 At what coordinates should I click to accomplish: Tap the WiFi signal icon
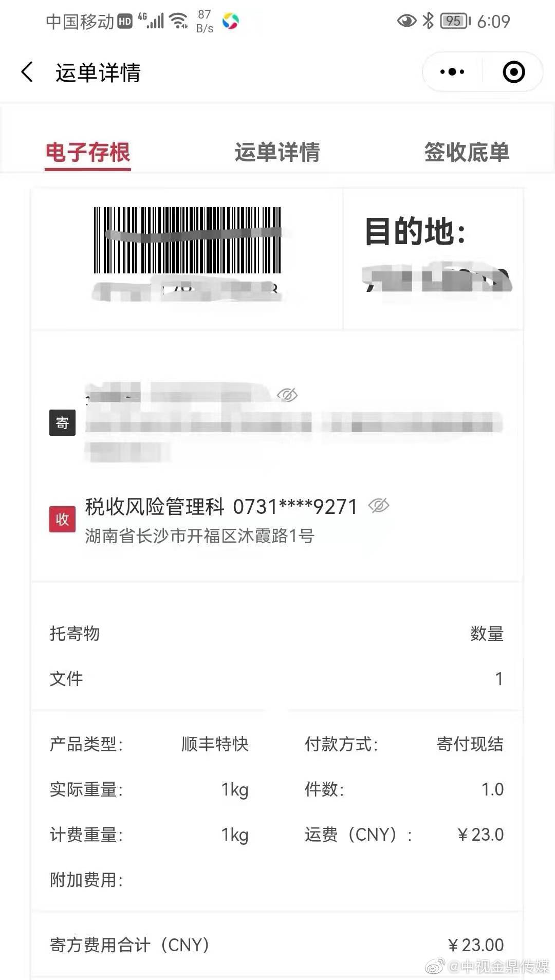point(178,21)
